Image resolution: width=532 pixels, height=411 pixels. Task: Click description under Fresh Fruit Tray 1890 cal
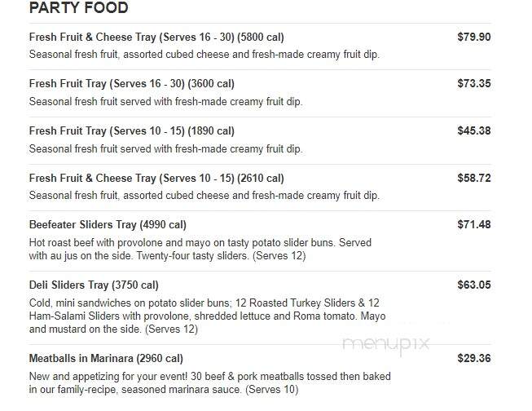tap(165, 148)
